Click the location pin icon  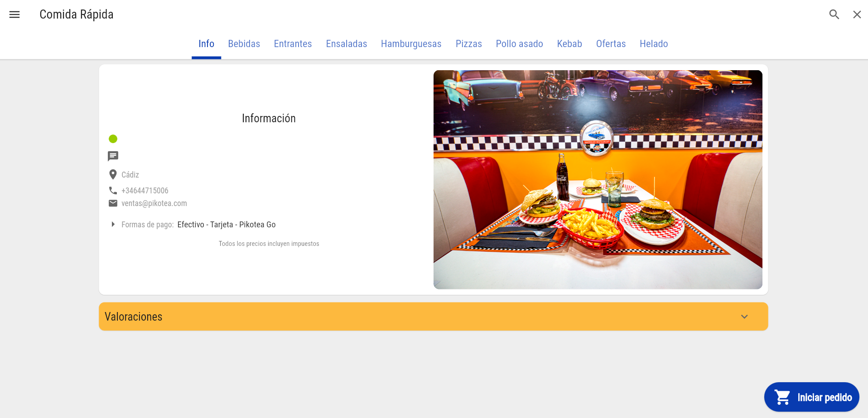point(113,174)
